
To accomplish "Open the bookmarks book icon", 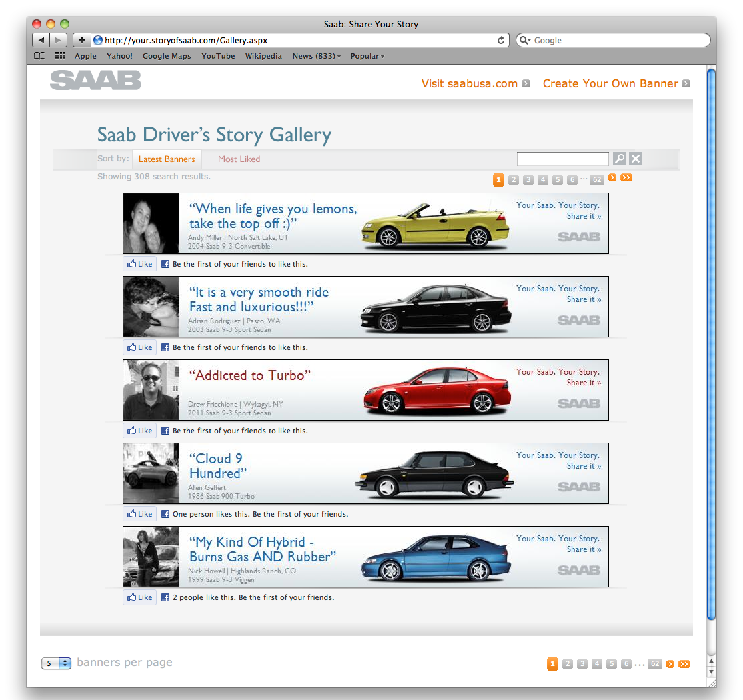I will pyautogui.click(x=40, y=56).
